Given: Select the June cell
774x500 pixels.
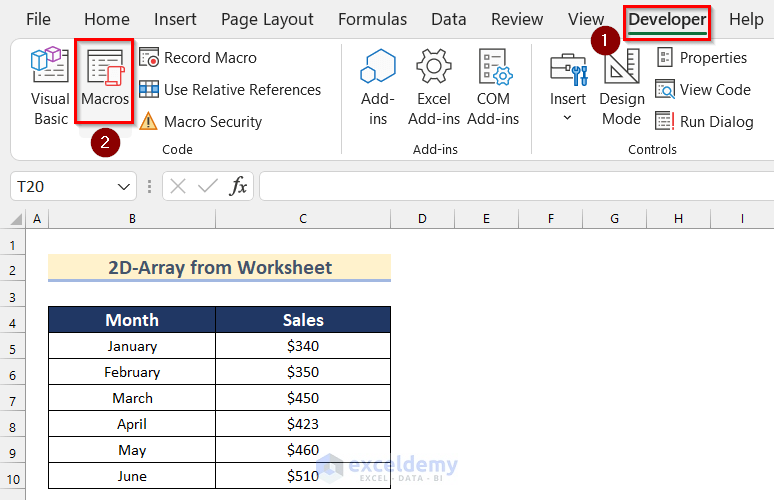Looking at the screenshot, I should (132, 476).
